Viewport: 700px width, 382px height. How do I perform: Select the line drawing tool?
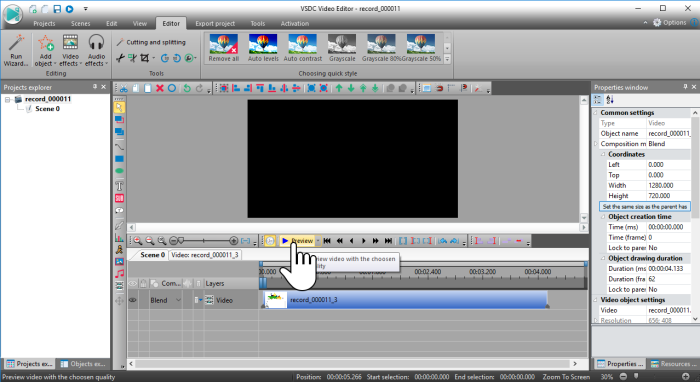[119, 146]
